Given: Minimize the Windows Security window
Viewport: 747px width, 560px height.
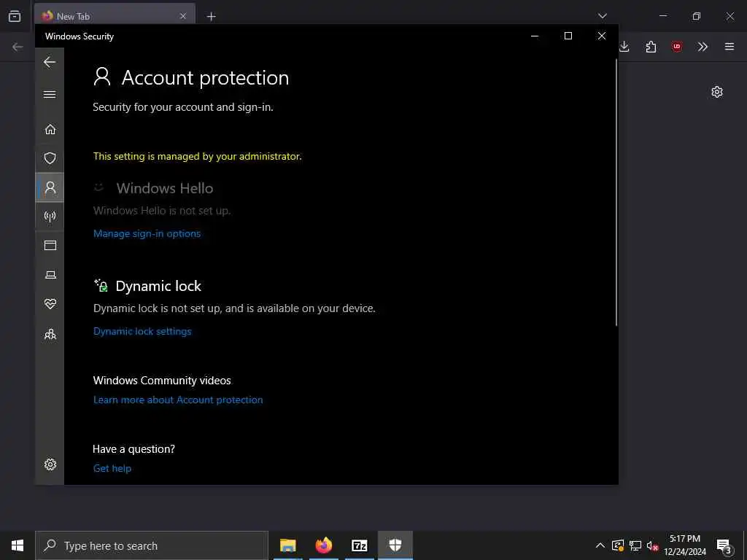Looking at the screenshot, I should pos(535,36).
